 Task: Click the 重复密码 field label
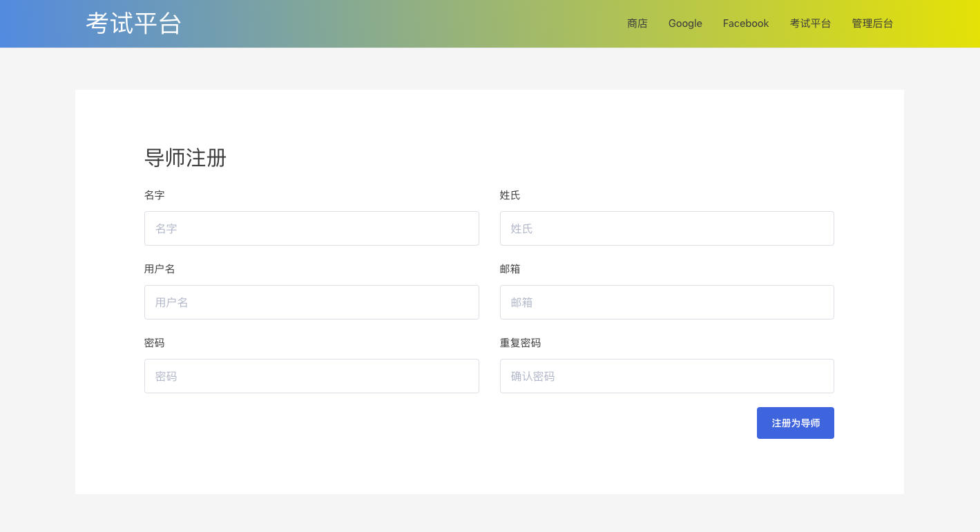(520, 343)
